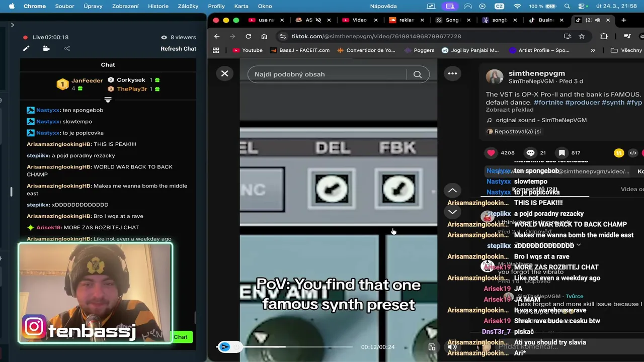Image resolution: width=644 pixels, height=362 pixels.
Task: Click the pencil edit icon in the stream panel
Action: 26,48
